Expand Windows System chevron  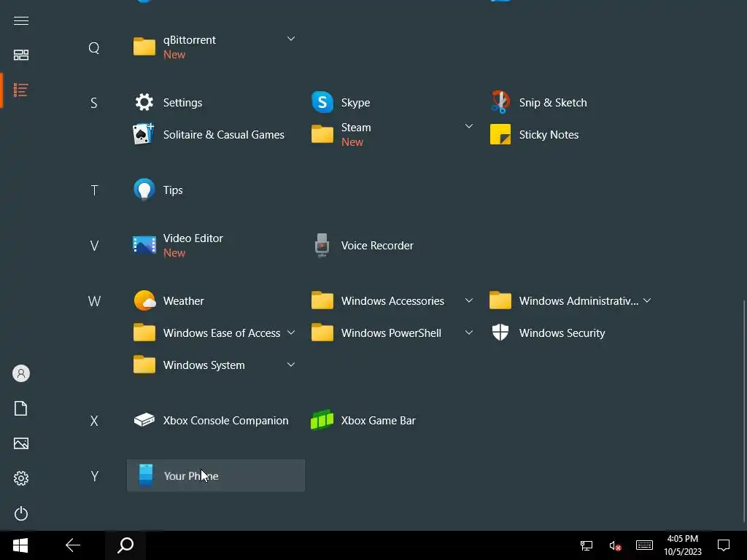(x=291, y=365)
